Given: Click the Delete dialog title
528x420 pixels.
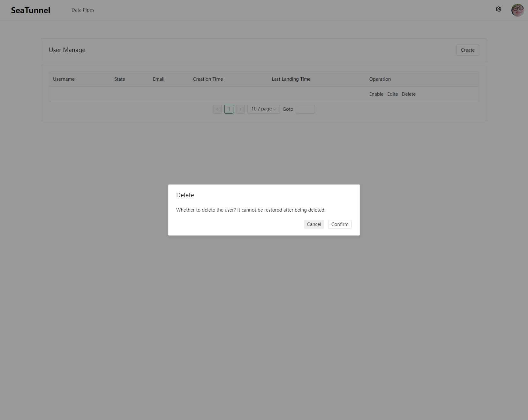Looking at the screenshot, I should pos(185,195).
